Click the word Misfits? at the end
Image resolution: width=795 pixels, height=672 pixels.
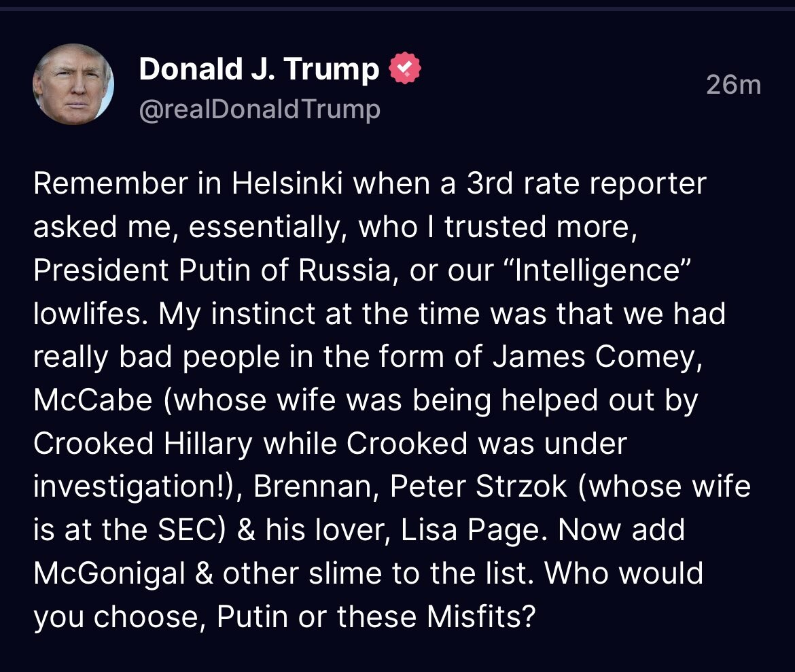pos(480,617)
